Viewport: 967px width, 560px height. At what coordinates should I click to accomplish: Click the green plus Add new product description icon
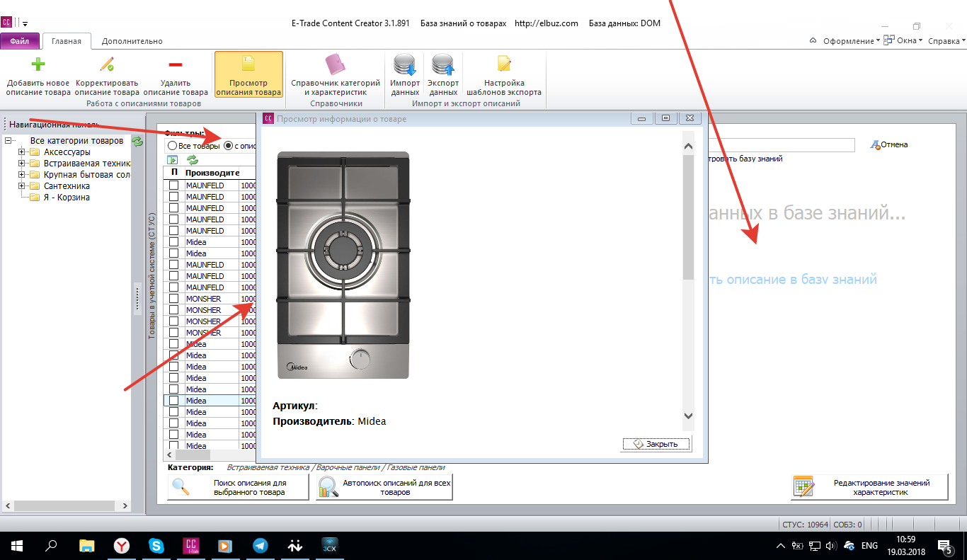click(38, 65)
